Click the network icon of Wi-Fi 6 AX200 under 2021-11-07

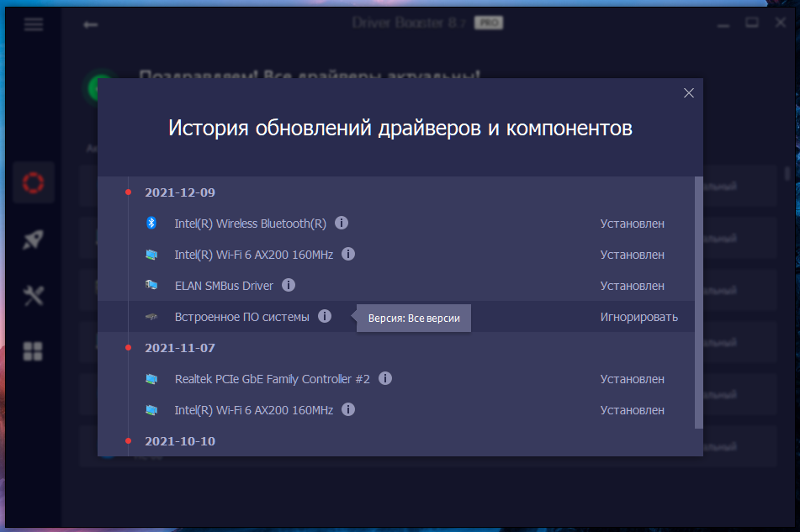coord(151,409)
